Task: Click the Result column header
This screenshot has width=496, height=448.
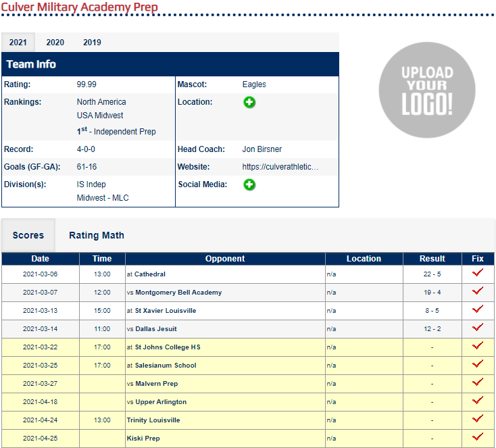Action: 432,259
